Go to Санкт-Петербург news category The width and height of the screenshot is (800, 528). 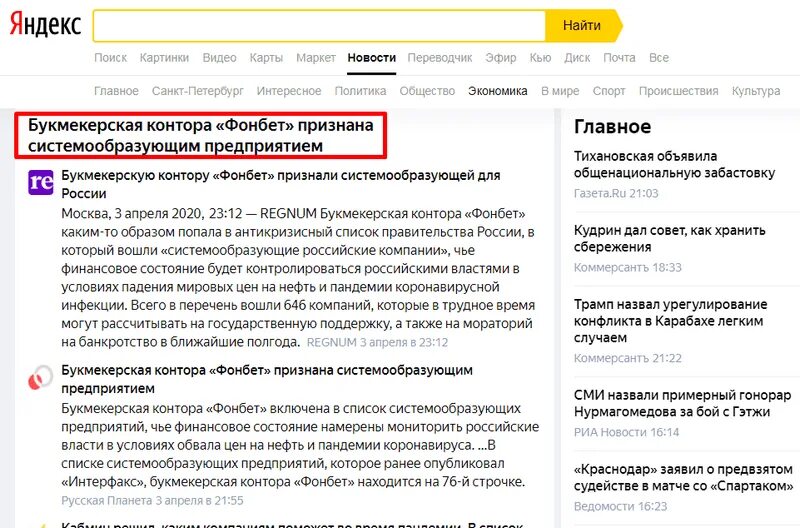click(197, 91)
